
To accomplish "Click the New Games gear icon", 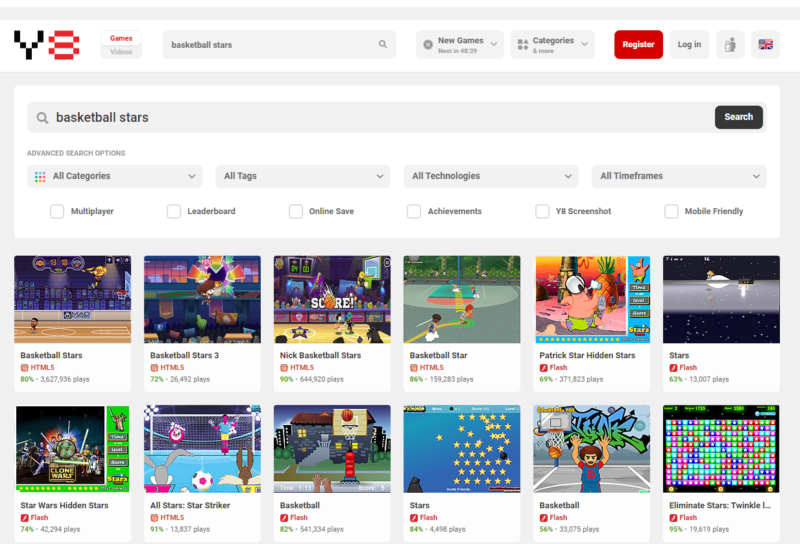I will [428, 45].
